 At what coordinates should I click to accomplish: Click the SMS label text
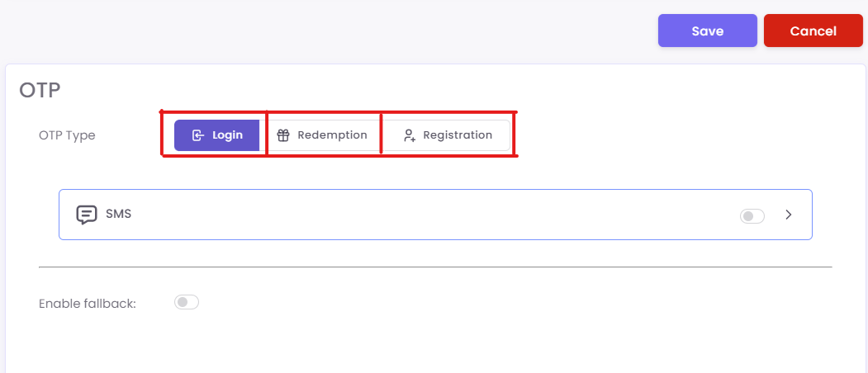(119, 214)
